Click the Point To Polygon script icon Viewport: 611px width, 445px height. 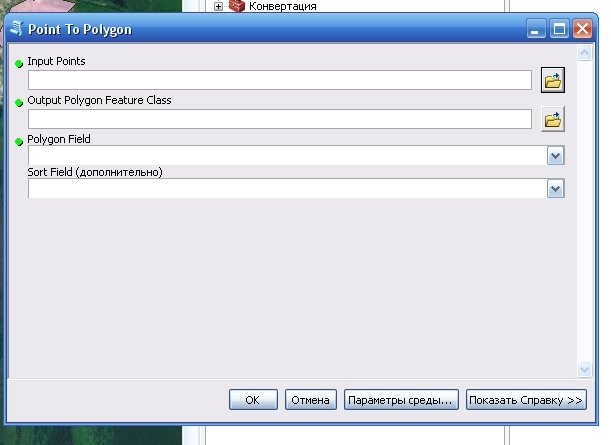coord(16,29)
